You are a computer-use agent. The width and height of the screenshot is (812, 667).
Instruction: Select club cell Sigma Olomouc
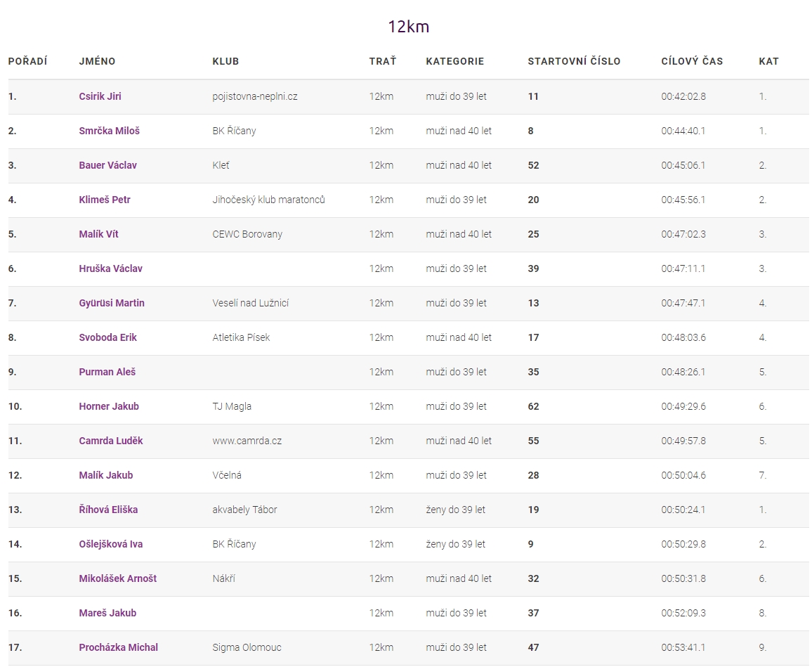pyautogui.click(x=247, y=647)
